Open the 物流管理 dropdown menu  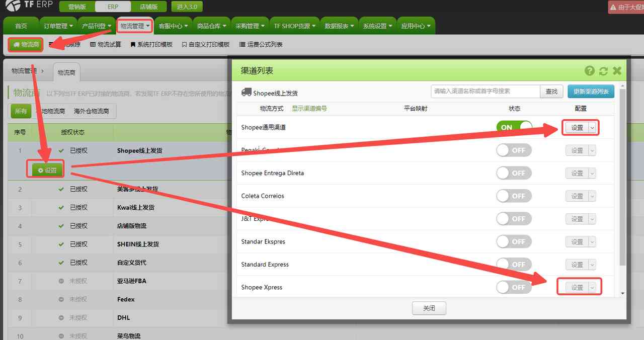[x=134, y=25]
